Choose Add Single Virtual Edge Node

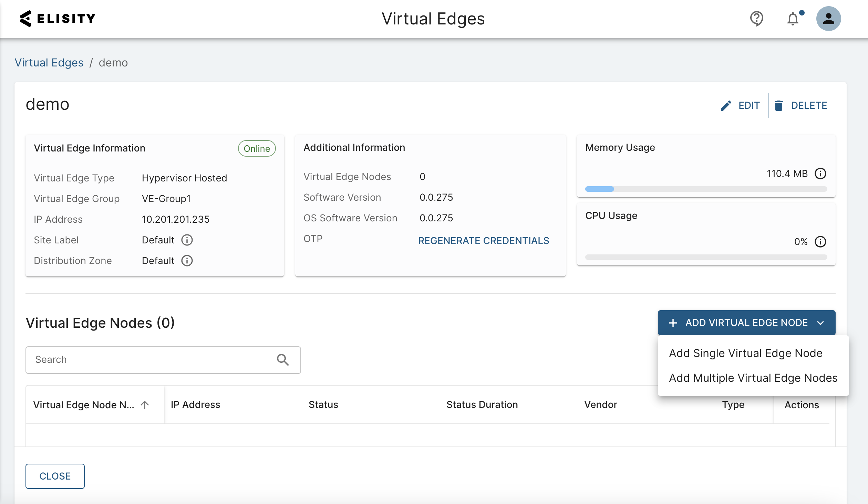(x=745, y=353)
